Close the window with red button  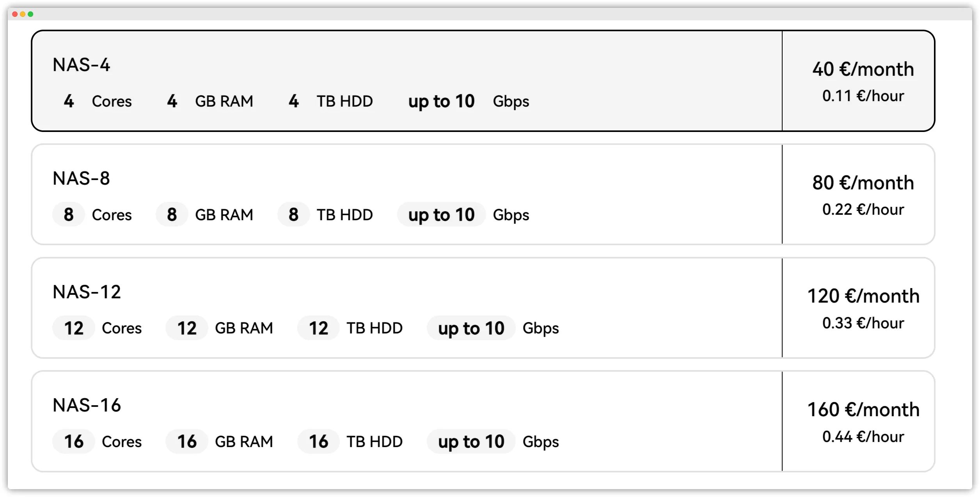pos(15,14)
